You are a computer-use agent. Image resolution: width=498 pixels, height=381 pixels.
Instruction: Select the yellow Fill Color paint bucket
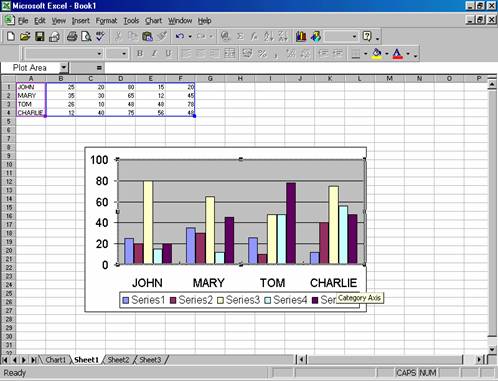pyautogui.click(x=377, y=53)
